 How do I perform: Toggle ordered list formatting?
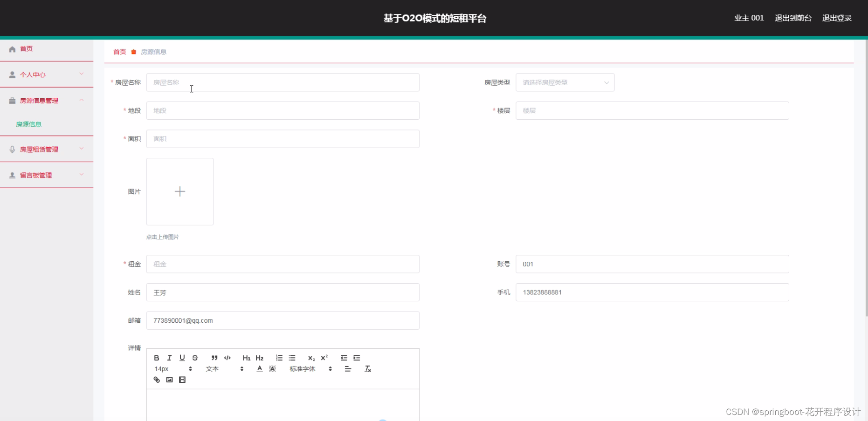coord(279,358)
